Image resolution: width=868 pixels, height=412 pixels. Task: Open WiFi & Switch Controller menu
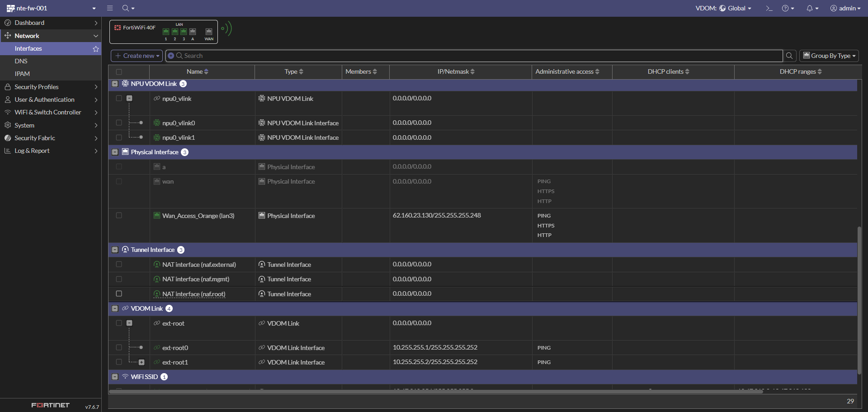click(51, 112)
